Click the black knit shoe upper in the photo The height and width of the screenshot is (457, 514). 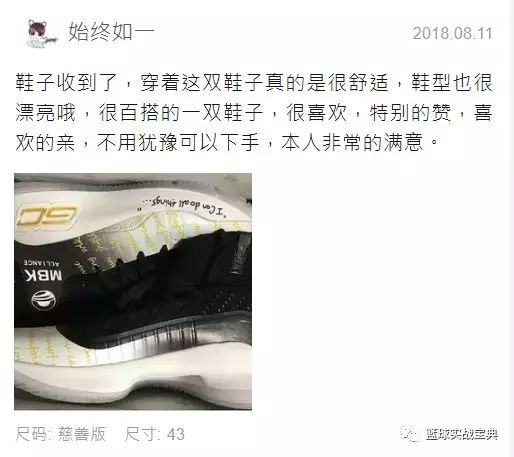(157, 293)
